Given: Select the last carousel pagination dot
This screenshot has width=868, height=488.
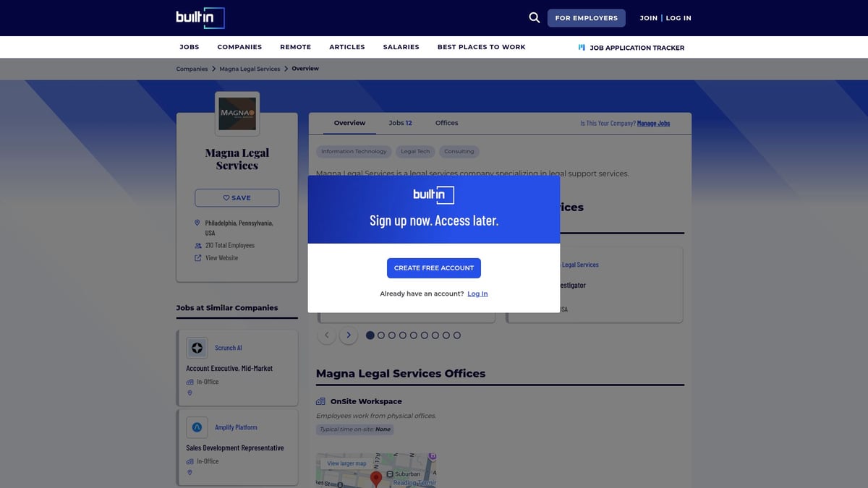Looking at the screenshot, I should [x=456, y=335].
